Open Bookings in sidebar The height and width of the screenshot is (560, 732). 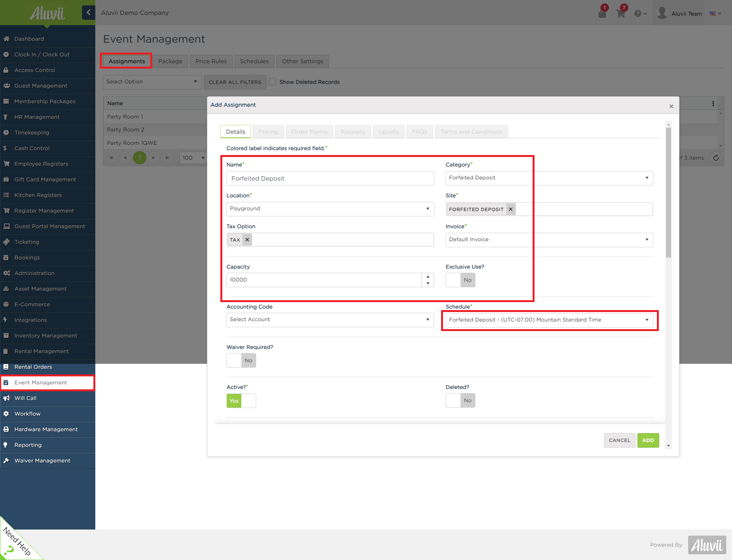click(x=48, y=258)
